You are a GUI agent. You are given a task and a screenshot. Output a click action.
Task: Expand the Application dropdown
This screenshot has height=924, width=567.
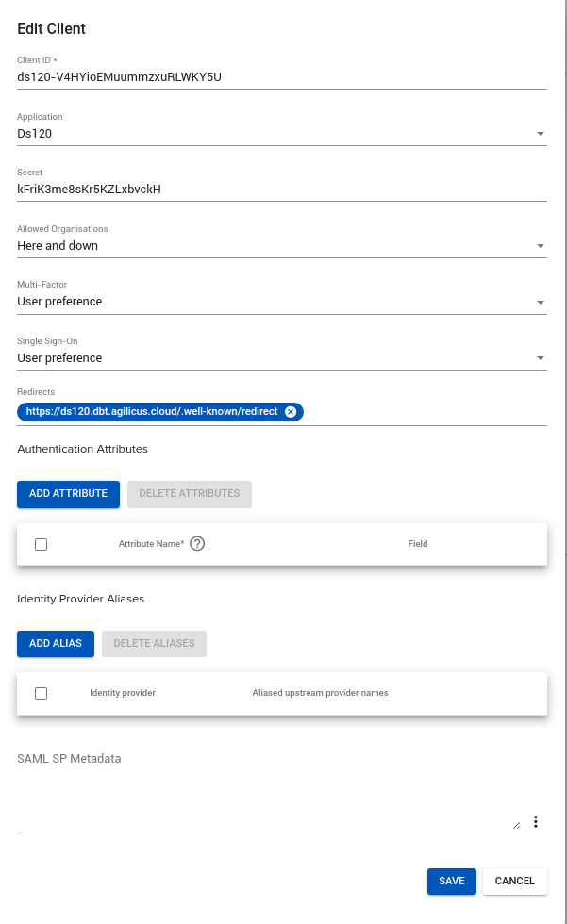[x=540, y=134]
